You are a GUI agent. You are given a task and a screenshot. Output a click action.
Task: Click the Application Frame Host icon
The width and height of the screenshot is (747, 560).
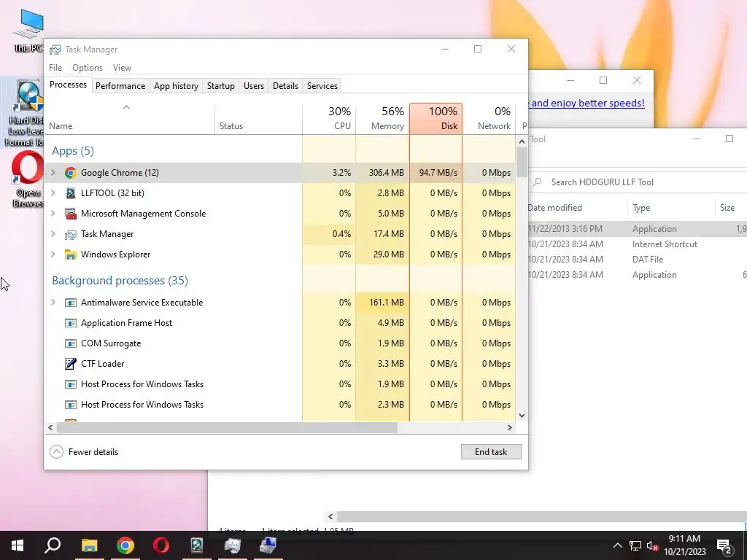[x=71, y=323]
